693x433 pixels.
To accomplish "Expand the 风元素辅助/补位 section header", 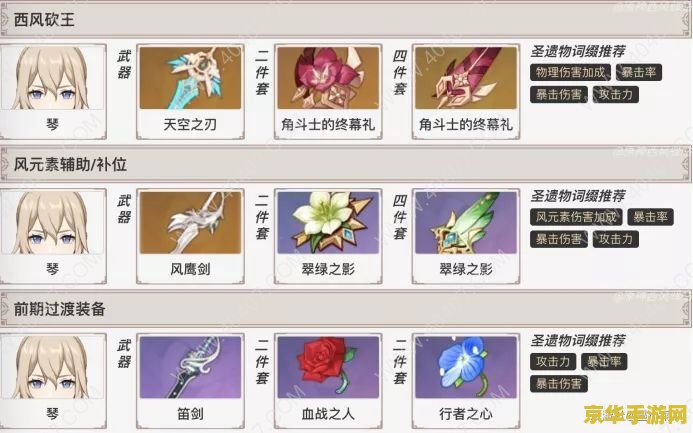I will [346, 164].
